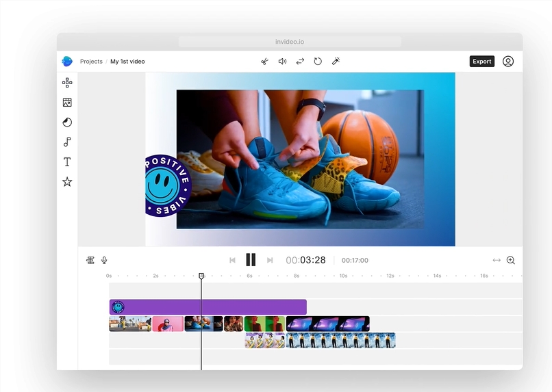Pause the video playback
This screenshot has height=392, width=552.
coord(251,260)
